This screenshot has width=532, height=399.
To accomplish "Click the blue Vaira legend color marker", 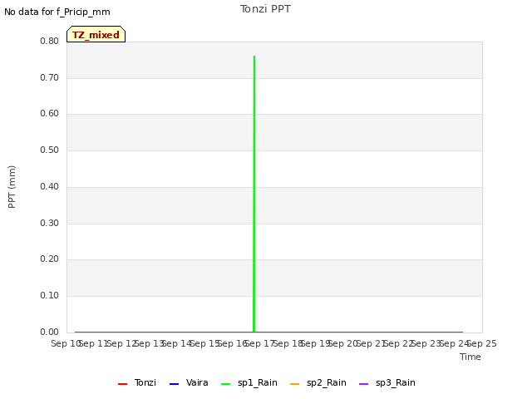I will 174,384.
